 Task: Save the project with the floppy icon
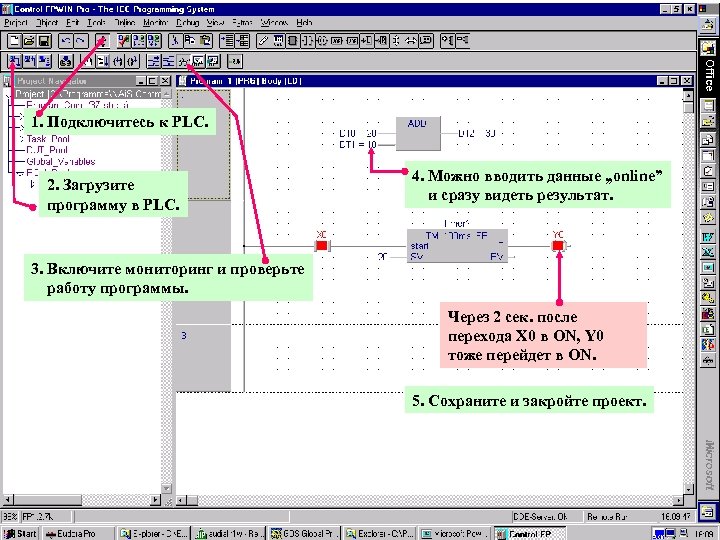pyautogui.click(x=44, y=41)
